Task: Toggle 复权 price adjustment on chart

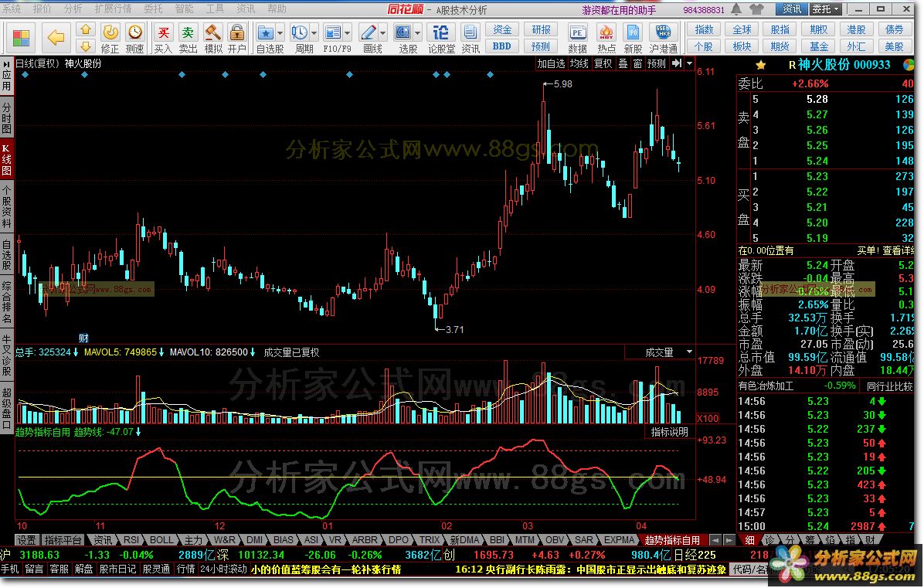Action: click(x=603, y=63)
